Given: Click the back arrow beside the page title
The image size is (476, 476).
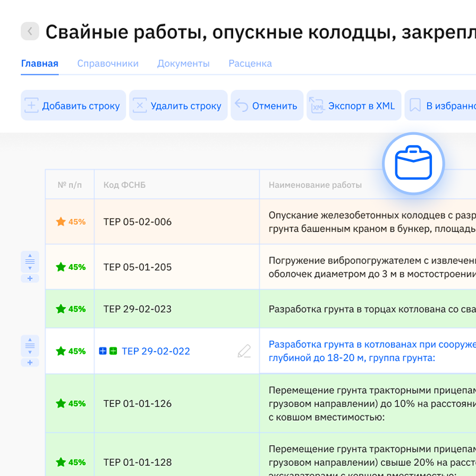Looking at the screenshot, I should (30, 31).
